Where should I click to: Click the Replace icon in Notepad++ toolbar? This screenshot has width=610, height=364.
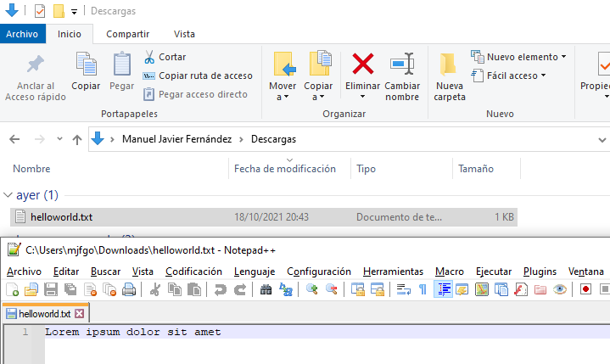(286, 289)
